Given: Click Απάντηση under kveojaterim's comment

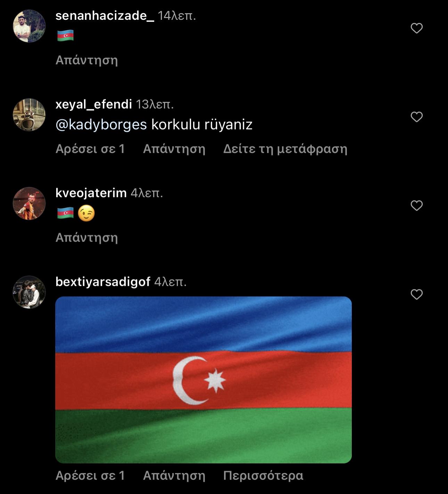Looking at the screenshot, I should pos(87,238).
